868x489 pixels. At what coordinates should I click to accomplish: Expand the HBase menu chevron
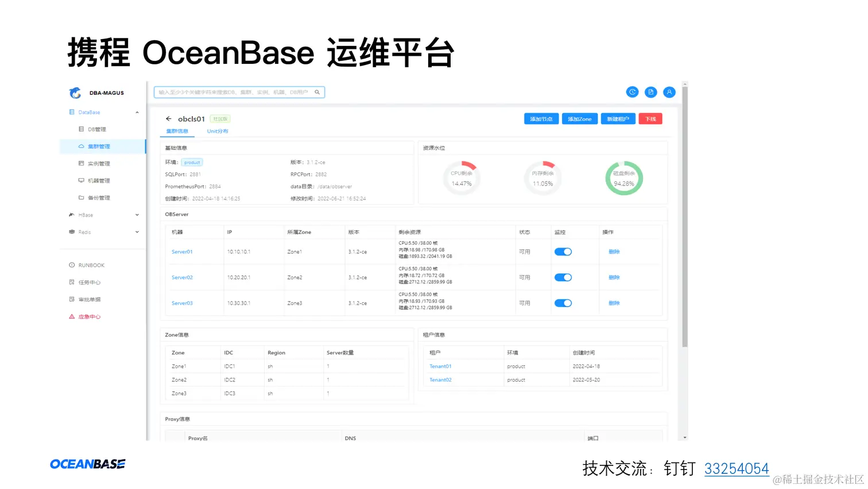pos(137,215)
